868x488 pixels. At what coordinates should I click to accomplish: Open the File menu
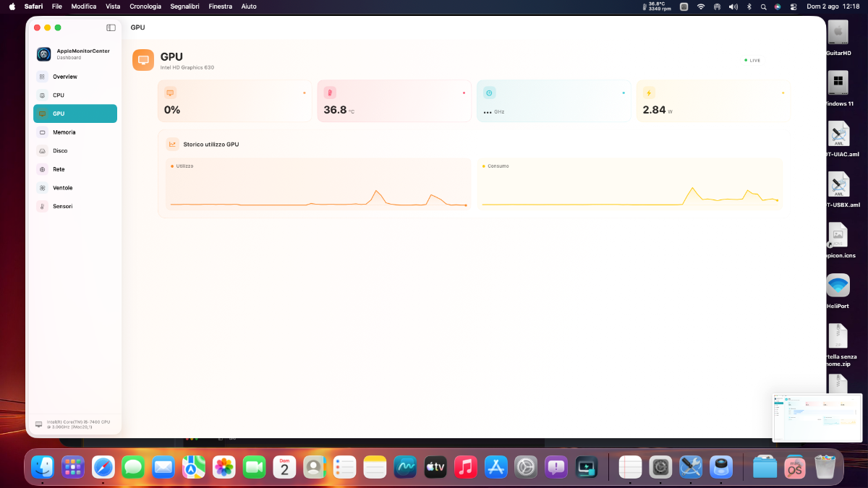[x=57, y=7]
